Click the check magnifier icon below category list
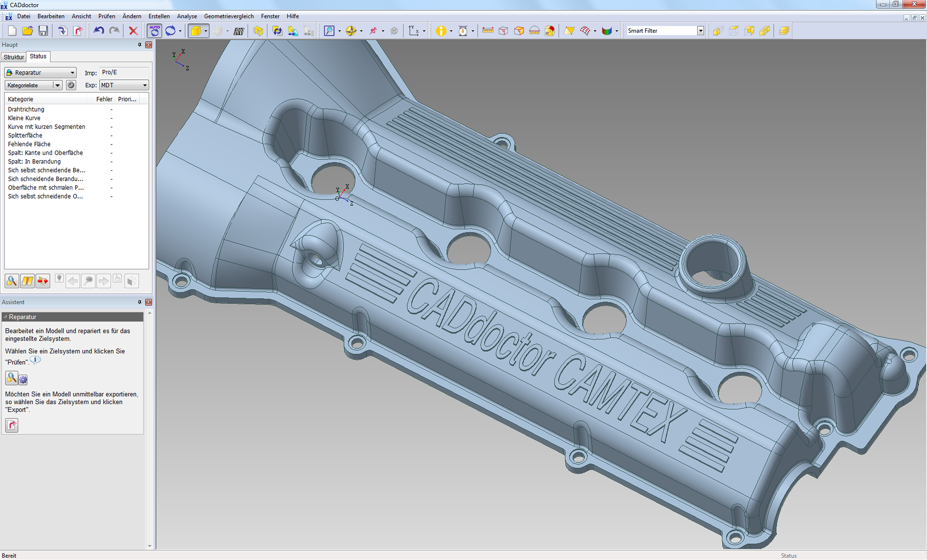The image size is (927, 560). click(x=12, y=281)
